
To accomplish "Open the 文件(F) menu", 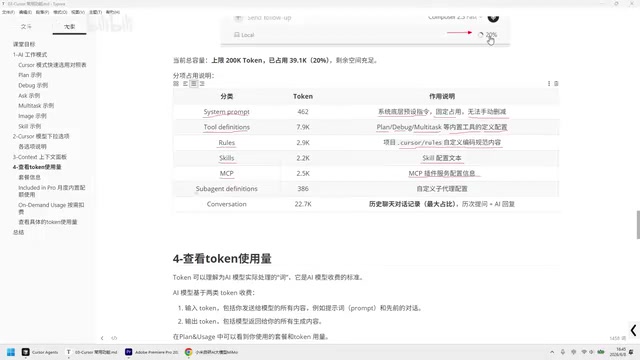I will pos(8,12).
